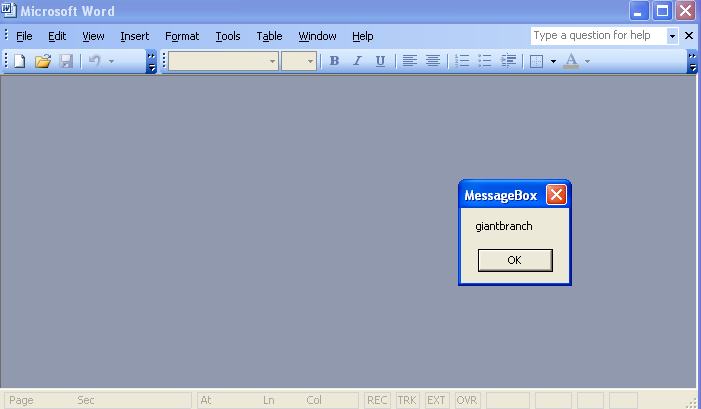Apply numbered list formatting

point(462,61)
